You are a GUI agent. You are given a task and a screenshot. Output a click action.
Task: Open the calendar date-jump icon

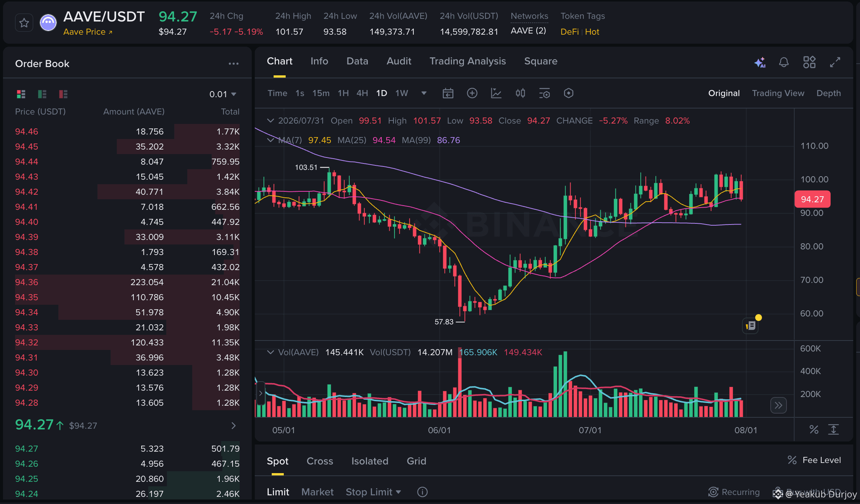pos(448,93)
